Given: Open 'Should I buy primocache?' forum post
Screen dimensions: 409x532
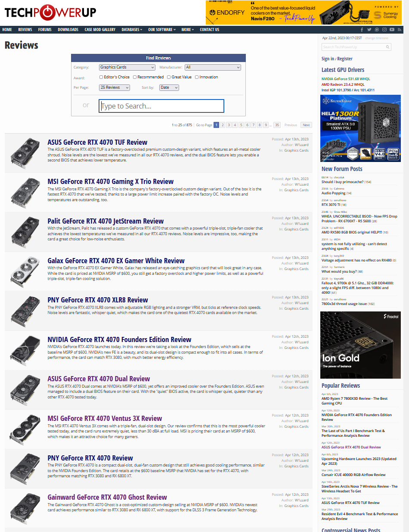Looking at the screenshot, I should pos(342,182).
